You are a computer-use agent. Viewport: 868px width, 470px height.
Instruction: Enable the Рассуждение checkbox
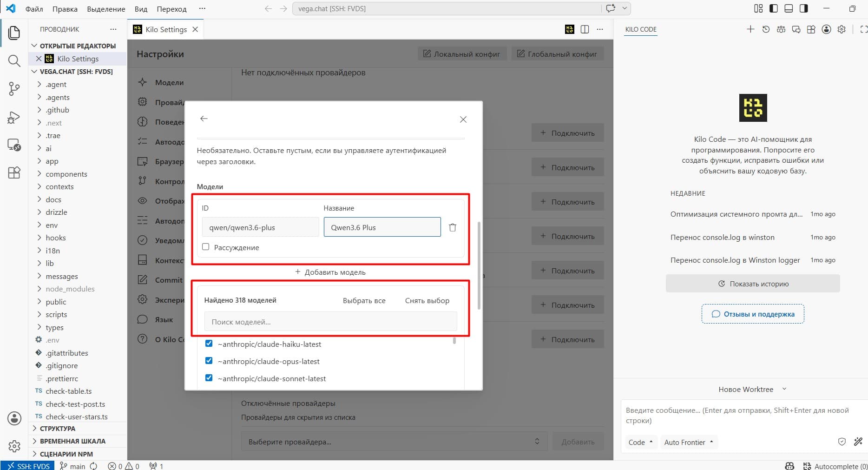click(206, 247)
